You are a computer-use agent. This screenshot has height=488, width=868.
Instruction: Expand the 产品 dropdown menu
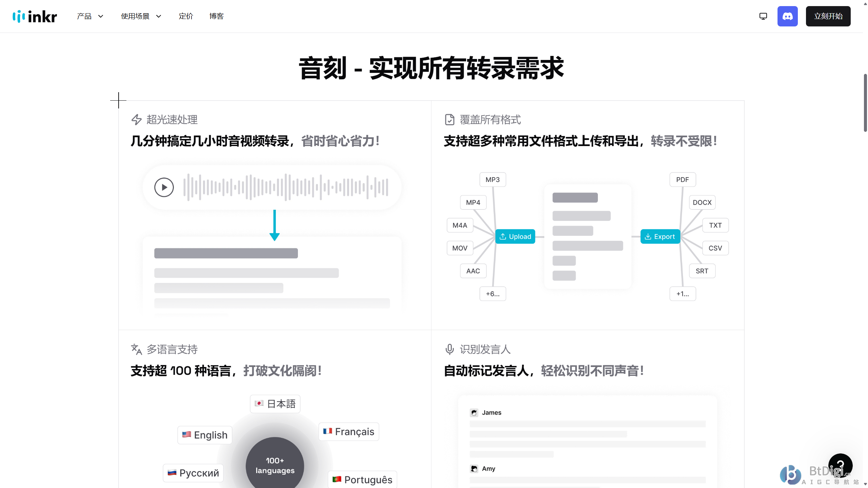click(90, 16)
